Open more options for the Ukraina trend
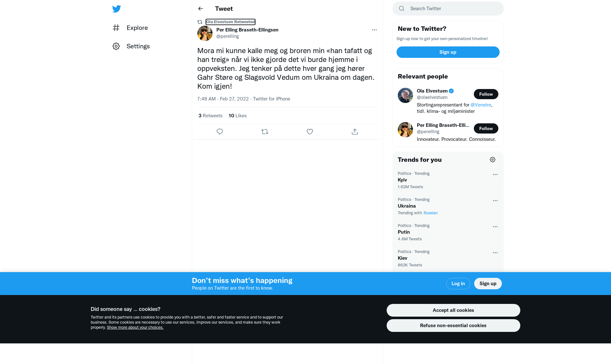Viewport: 611px width, 364px height. click(495, 201)
